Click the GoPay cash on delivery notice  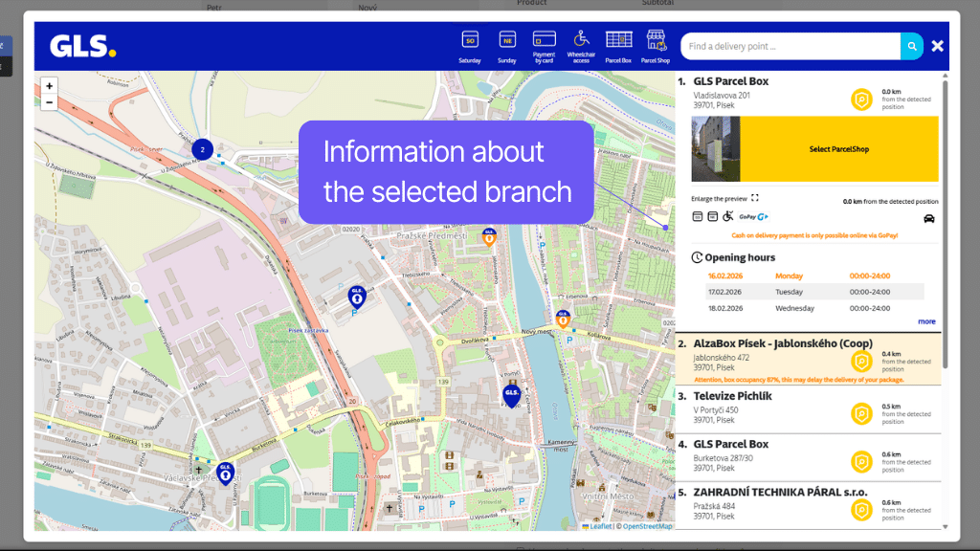click(x=814, y=235)
